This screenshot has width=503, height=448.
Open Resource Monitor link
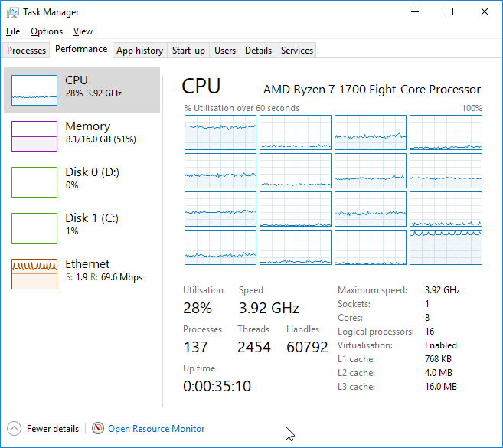156,429
